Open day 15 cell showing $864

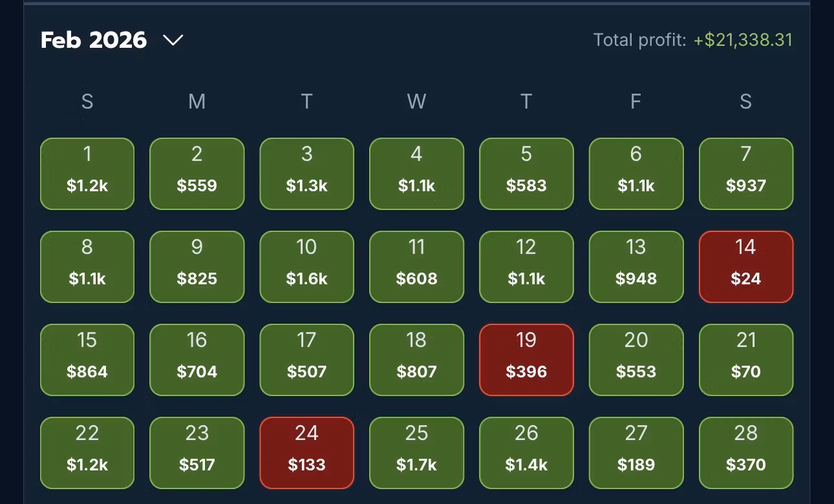point(87,360)
